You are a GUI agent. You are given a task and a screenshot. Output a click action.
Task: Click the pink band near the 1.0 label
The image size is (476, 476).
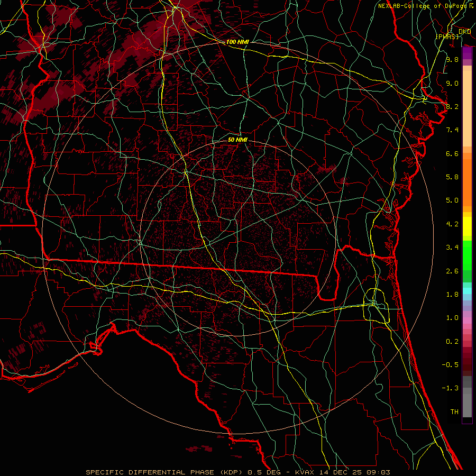tap(467, 319)
